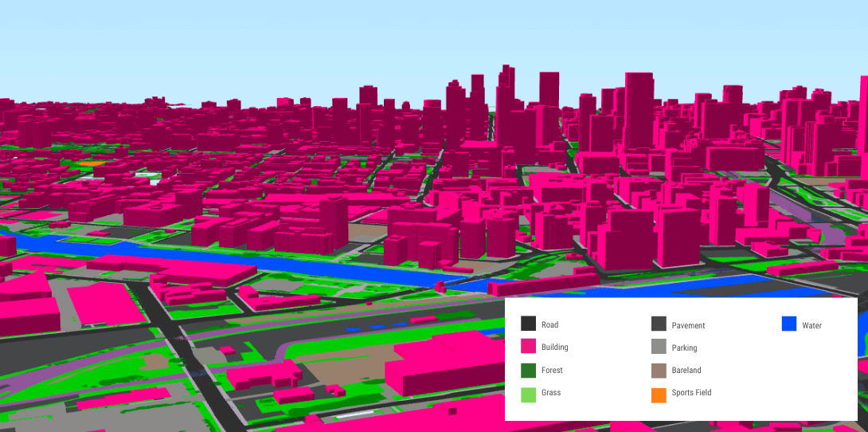
Task: Click the Bareland legend color swatch
Action: 659,370
